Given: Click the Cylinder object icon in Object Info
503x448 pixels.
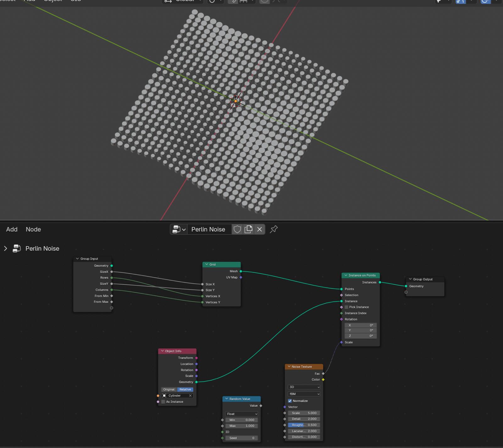Looking at the screenshot, I should tap(164, 396).
